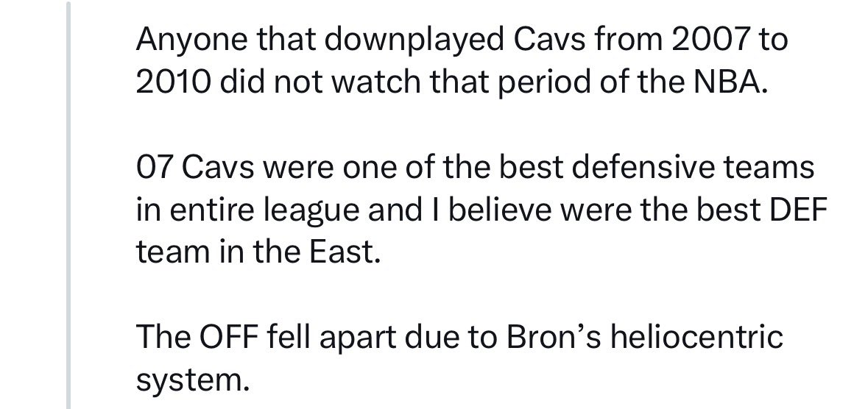The width and height of the screenshot is (868, 409).
Task: Click the paragraph about Bron's heliocentric system
Action: pyautogui.click(x=459, y=358)
